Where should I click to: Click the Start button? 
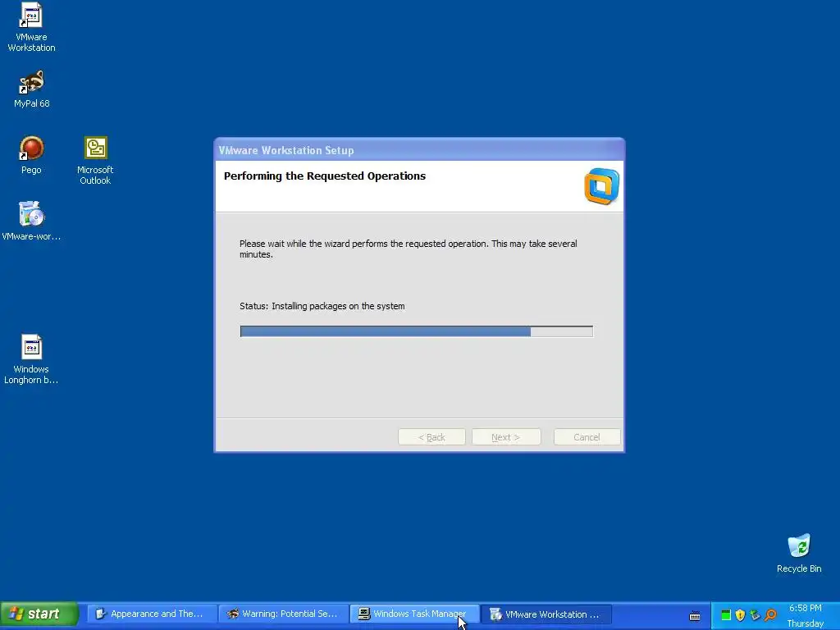tap(39, 614)
